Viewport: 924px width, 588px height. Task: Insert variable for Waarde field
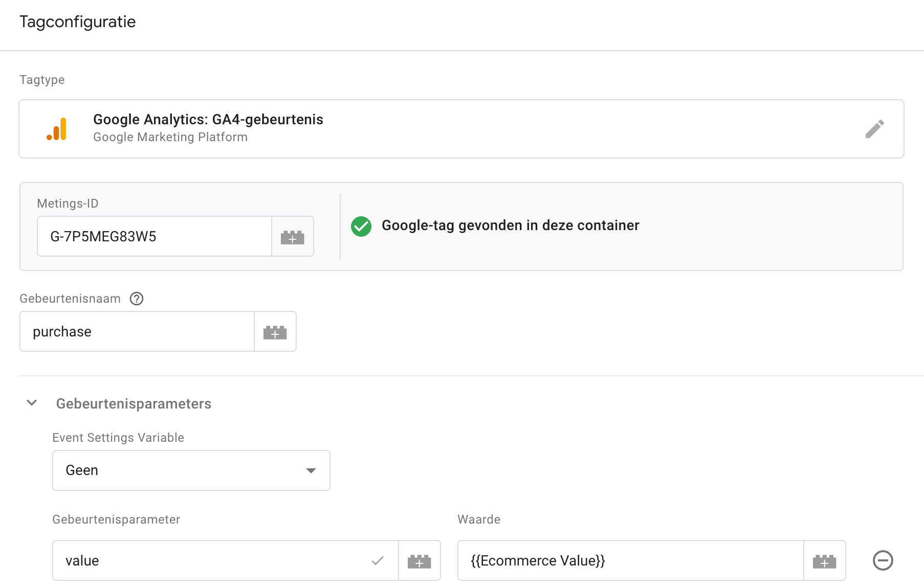pyautogui.click(x=825, y=561)
